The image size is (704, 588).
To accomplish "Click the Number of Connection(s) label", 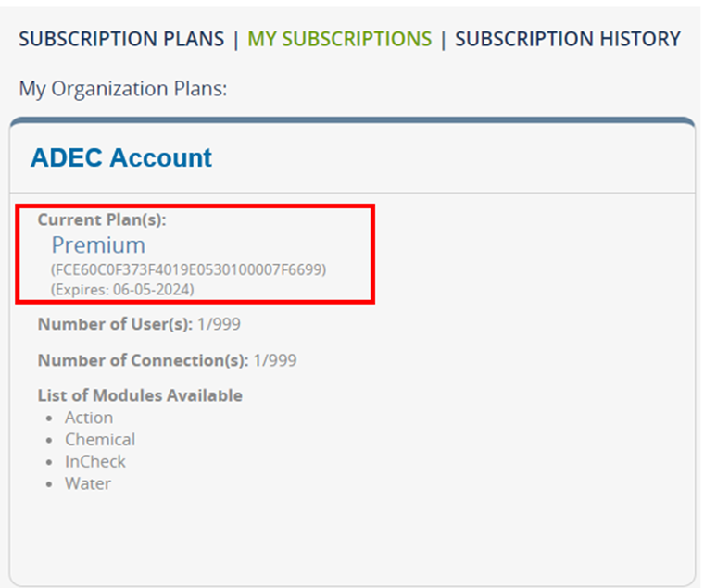I will pos(143,360).
